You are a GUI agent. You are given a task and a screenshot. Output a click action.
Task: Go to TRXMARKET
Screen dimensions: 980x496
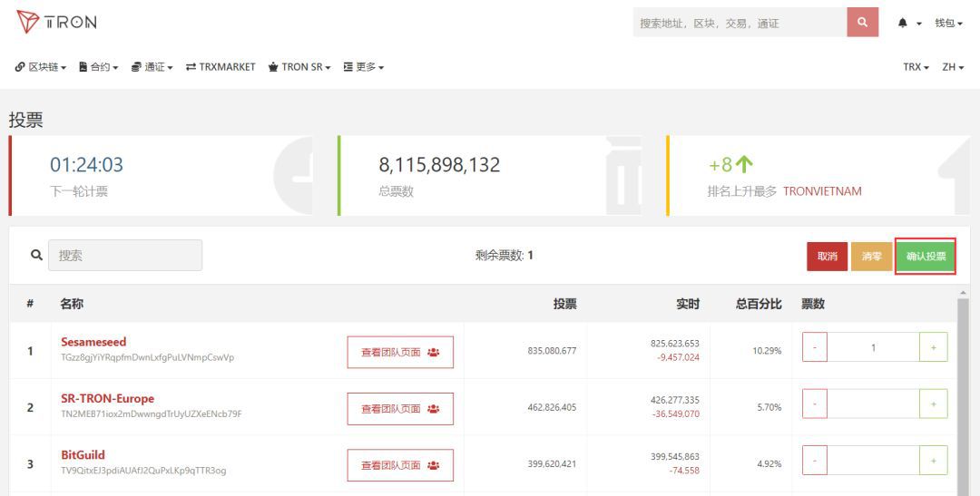(x=220, y=67)
